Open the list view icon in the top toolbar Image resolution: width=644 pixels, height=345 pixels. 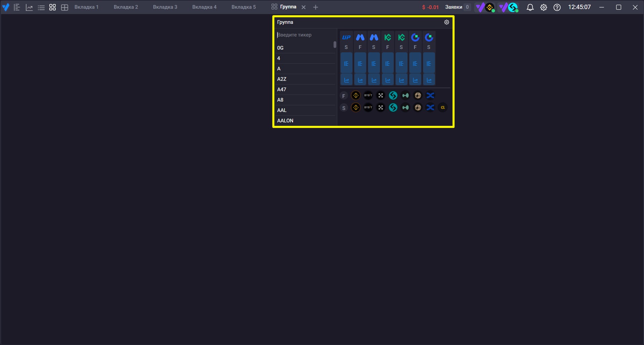[x=41, y=7]
